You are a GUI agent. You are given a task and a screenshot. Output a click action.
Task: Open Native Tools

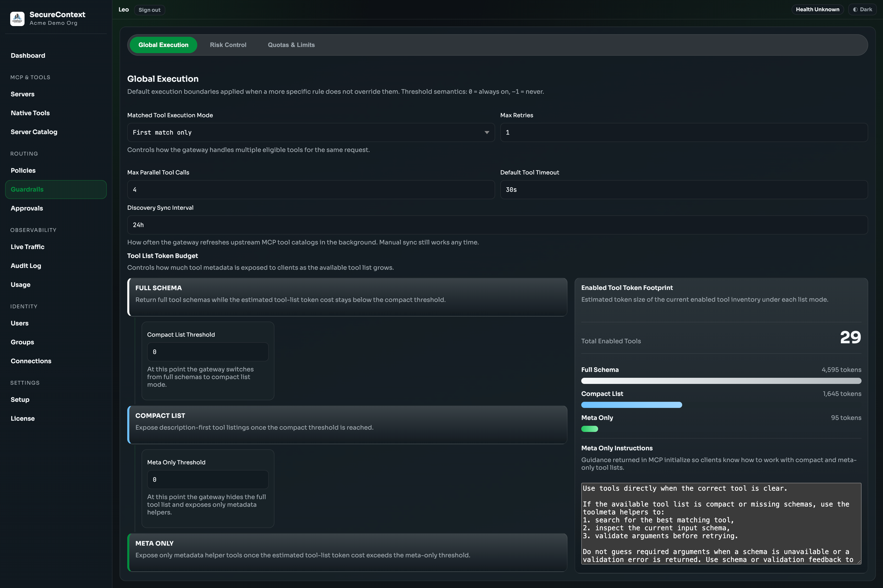tap(30, 113)
